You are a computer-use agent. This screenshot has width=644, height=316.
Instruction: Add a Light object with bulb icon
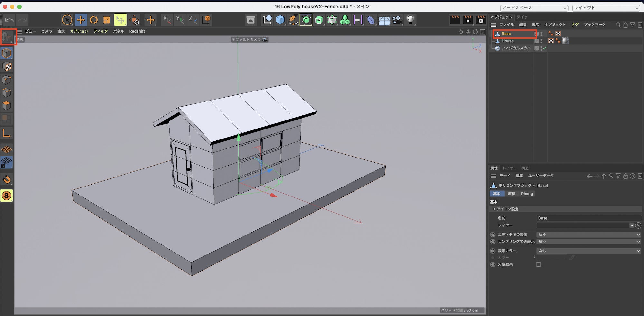click(410, 20)
